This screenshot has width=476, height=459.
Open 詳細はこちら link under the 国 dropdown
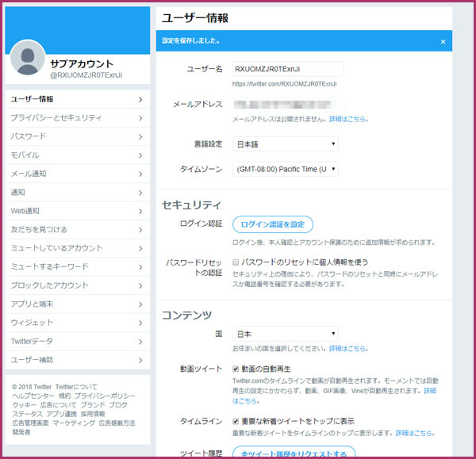click(x=347, y=349)
